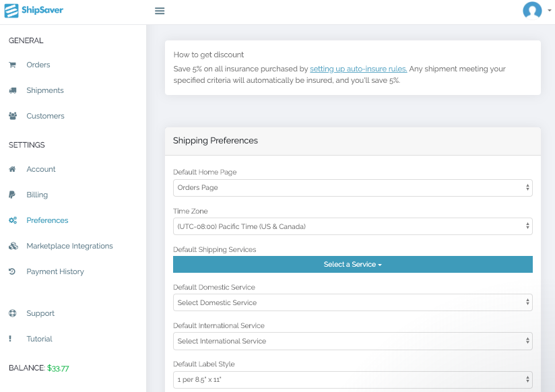Open the user avatar profile menu
Screen dimensions: 555x392
point(532,10)
